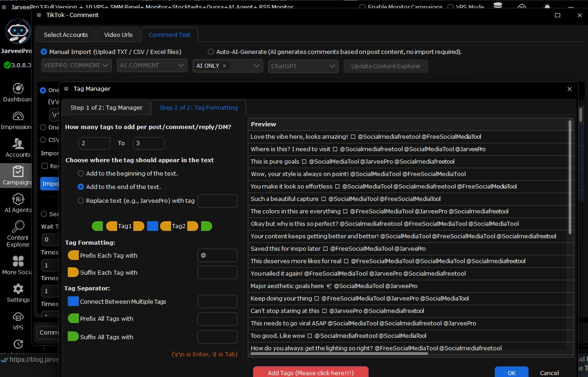
Task: Go to Accounts sidebar icon
Action: [x=18, y=144]
